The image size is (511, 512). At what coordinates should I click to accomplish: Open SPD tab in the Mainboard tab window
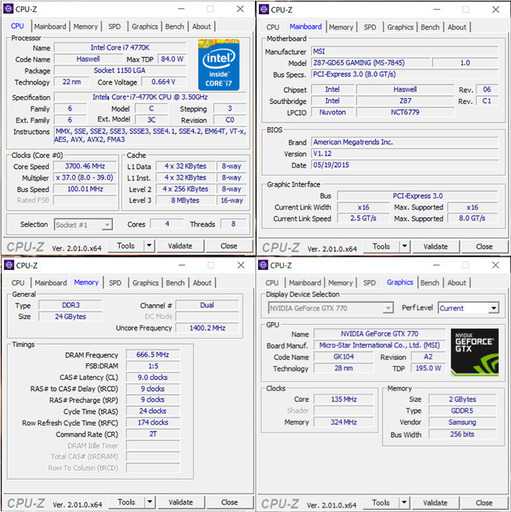370,27
